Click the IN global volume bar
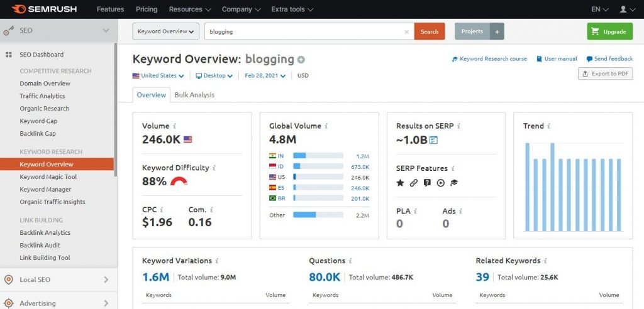Screen dimensions: 644x309 point(318,156)
